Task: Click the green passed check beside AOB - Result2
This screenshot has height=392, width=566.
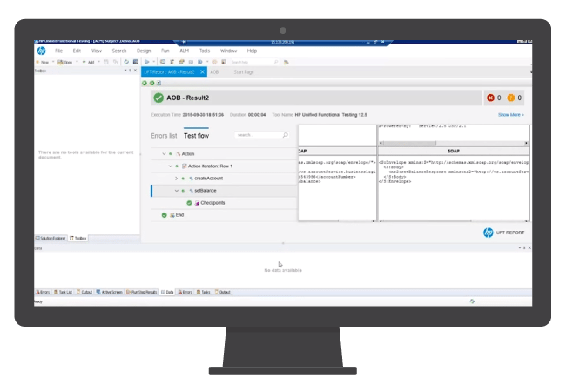Action: [158, 98]
